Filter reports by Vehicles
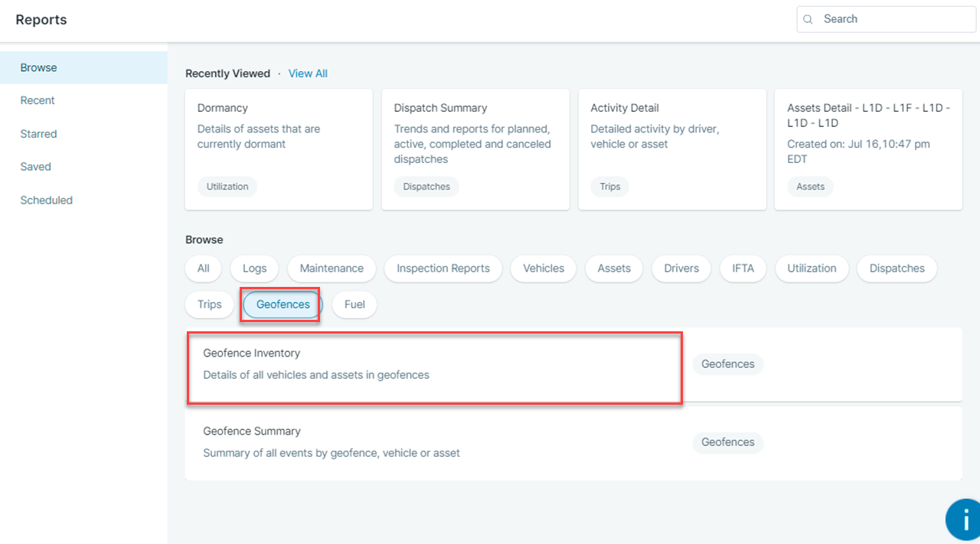980x544 pixels. pyautogui.click(x=544, y=269)
